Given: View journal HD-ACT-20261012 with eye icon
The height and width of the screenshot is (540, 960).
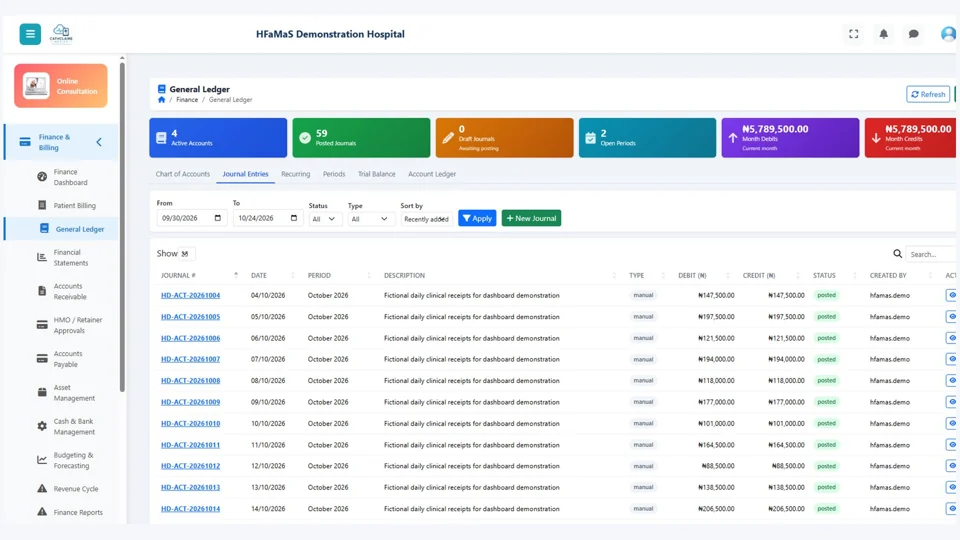Looking at the screenshot, I should click(x=951, y=466).
